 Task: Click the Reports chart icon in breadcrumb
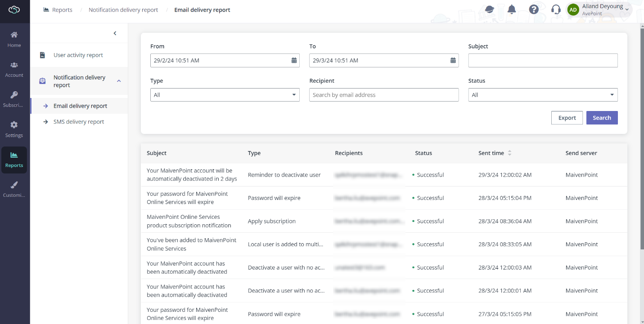pos(46,9)
